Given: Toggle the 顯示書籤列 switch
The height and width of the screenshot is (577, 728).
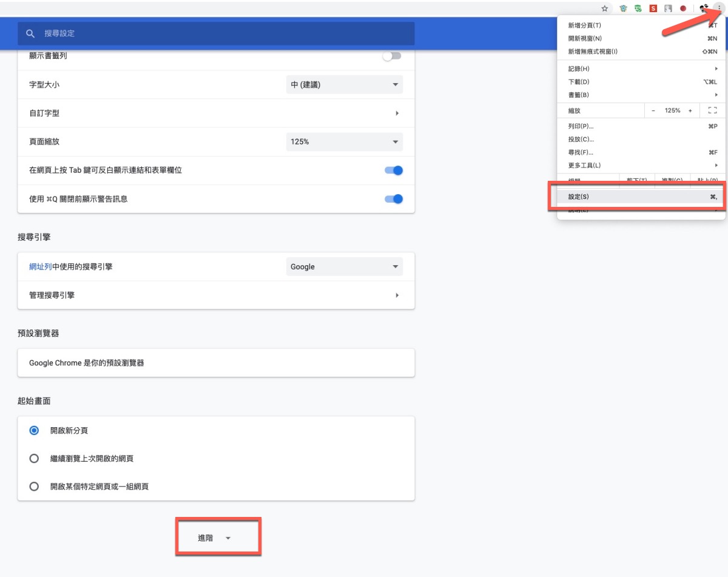Looking at the screenshot, I should pyautogui.click(x=392, y=56).
